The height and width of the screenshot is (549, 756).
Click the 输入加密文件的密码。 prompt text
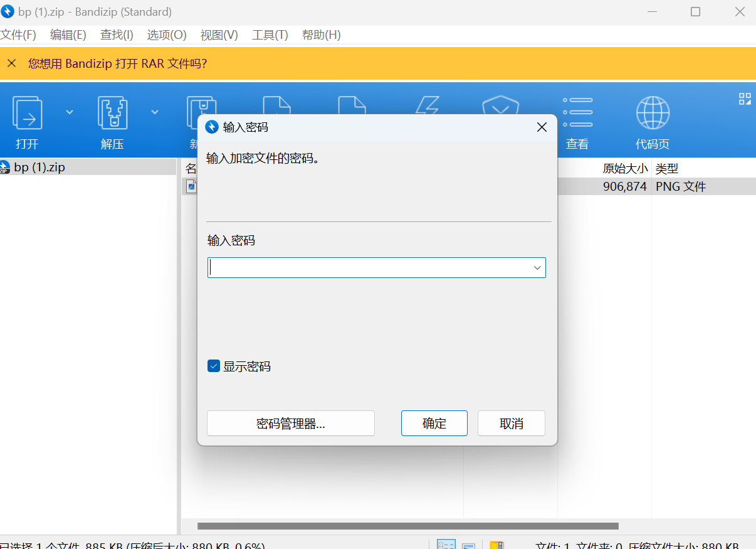[263, 159]
